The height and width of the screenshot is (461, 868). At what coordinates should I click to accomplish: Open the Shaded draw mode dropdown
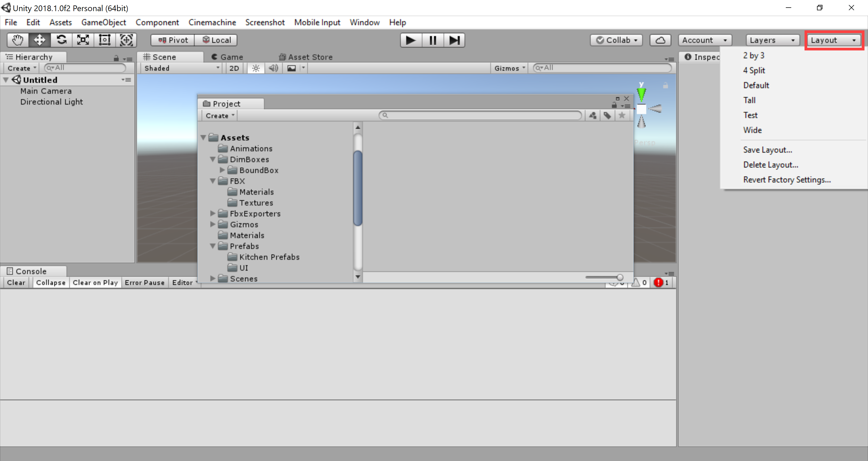tap(181, 68)
